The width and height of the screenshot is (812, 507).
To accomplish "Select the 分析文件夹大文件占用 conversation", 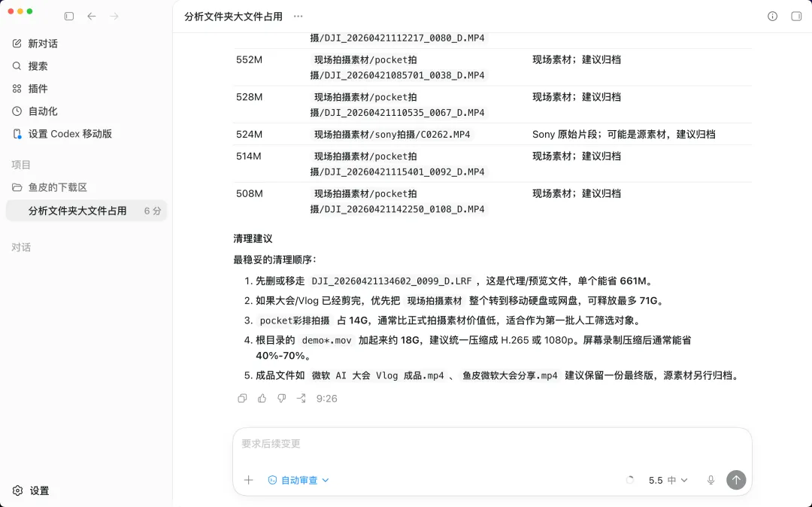I will coord(86,211).
